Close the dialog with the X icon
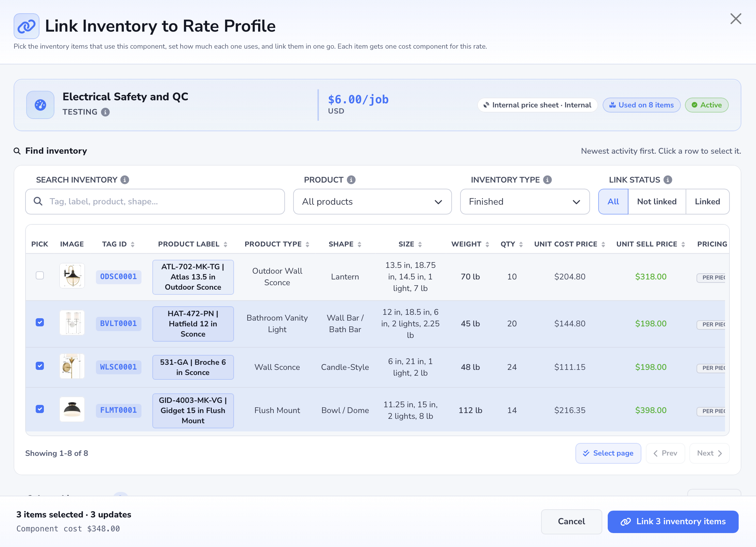 (x=736, y=19)
